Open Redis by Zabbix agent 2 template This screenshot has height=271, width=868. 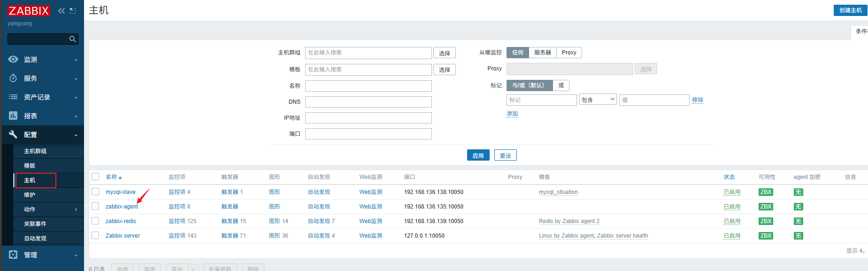569,221
